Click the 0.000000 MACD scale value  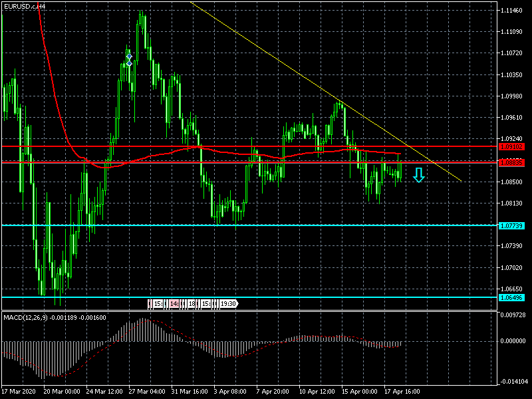pyautogui.click(x=513, y=341)
